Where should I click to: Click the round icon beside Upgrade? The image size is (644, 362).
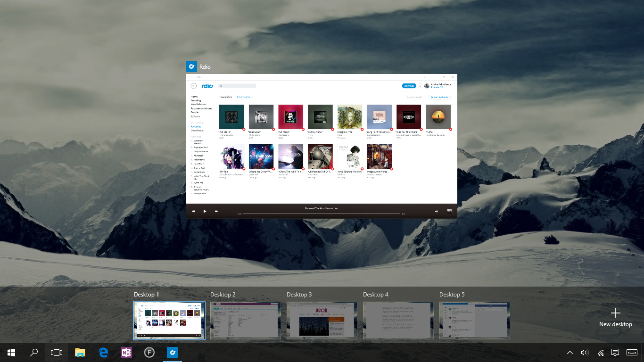coord(420,86)
